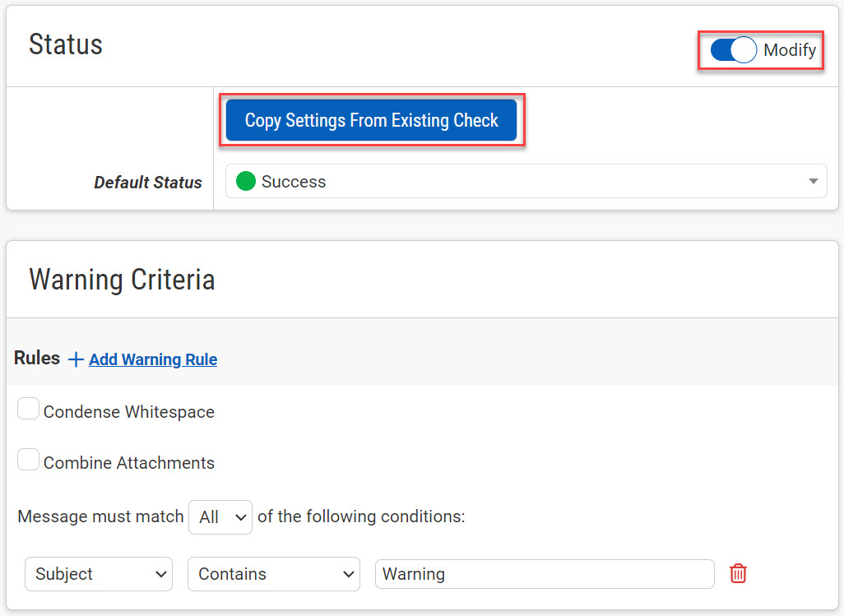Delete the Subject Contains Warning rule
The height and width of the screenshot is (616, 844).
(x=738, y=574)
